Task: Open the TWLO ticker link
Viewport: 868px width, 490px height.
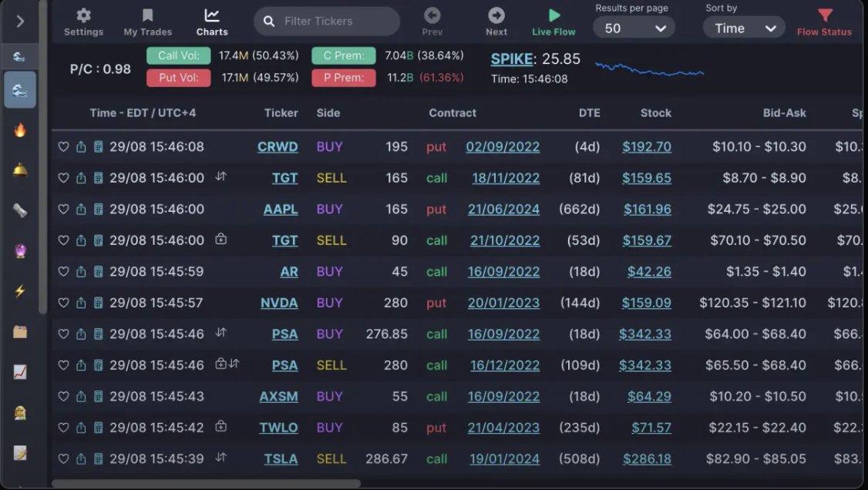Action: tap(278, 428)
